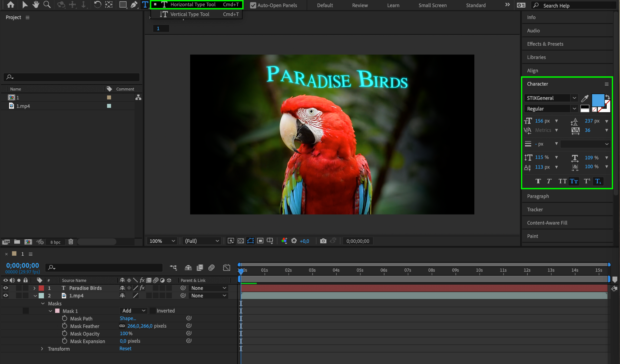
Task: Select the Hand tool in toolbar
Action: 36,5
